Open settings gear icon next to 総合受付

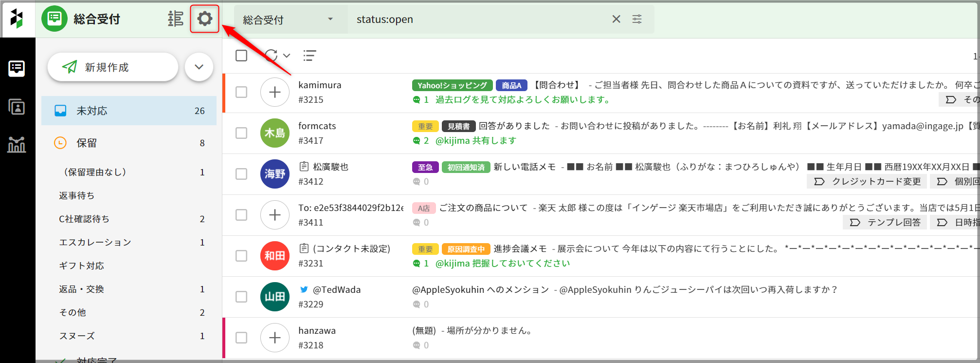pyautogui.click(x=204, y=19)
